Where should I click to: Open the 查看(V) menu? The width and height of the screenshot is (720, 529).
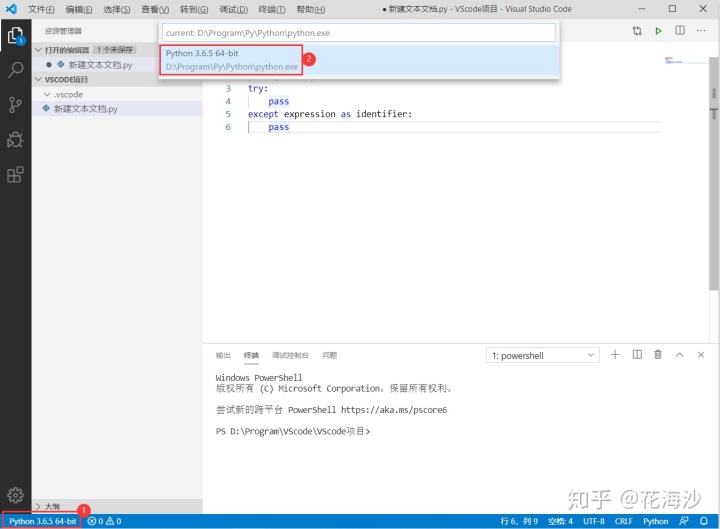[155, 9]
